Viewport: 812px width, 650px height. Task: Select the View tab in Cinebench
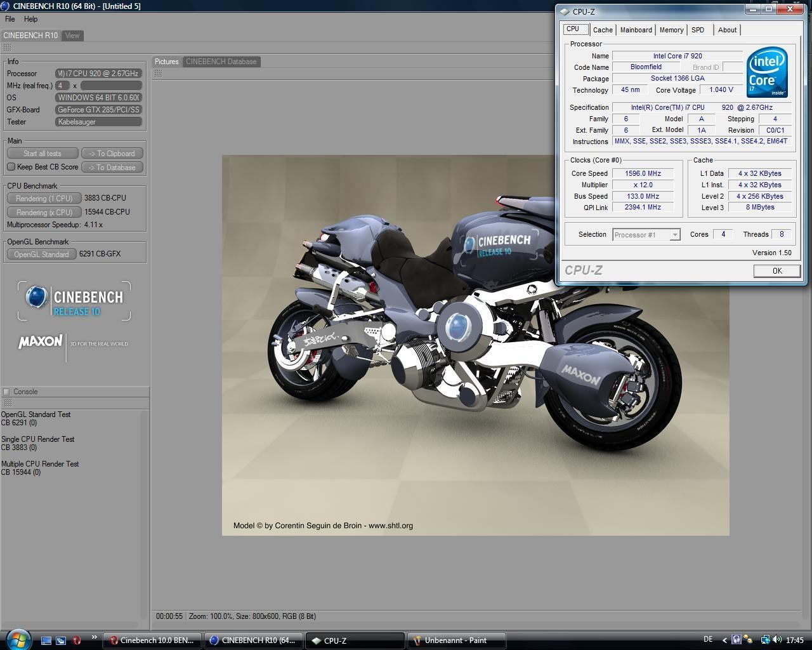(x=72, y=36)
